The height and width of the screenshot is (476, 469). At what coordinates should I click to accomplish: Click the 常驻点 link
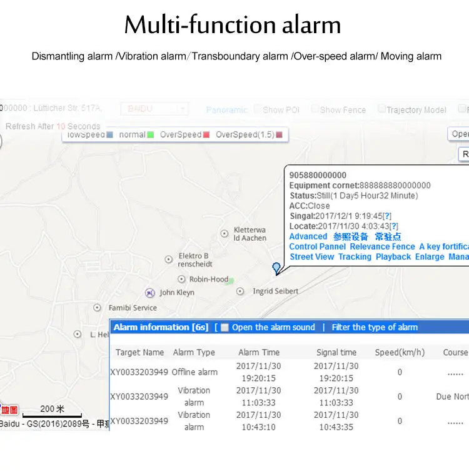(388, 236)
